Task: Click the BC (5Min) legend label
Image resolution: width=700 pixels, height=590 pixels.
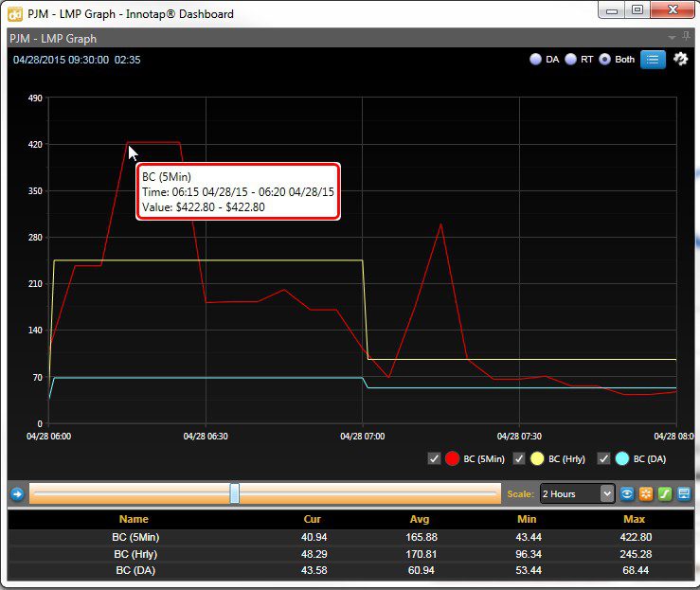Action: coord(484,458)
